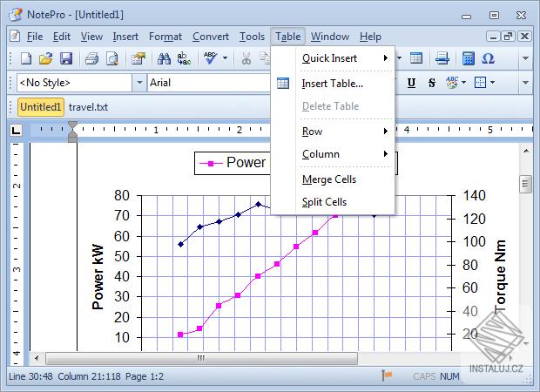Open the borders dropdown arrow
Image resolution: width=540 pixels, height=392 pixels.
[492, 83]
